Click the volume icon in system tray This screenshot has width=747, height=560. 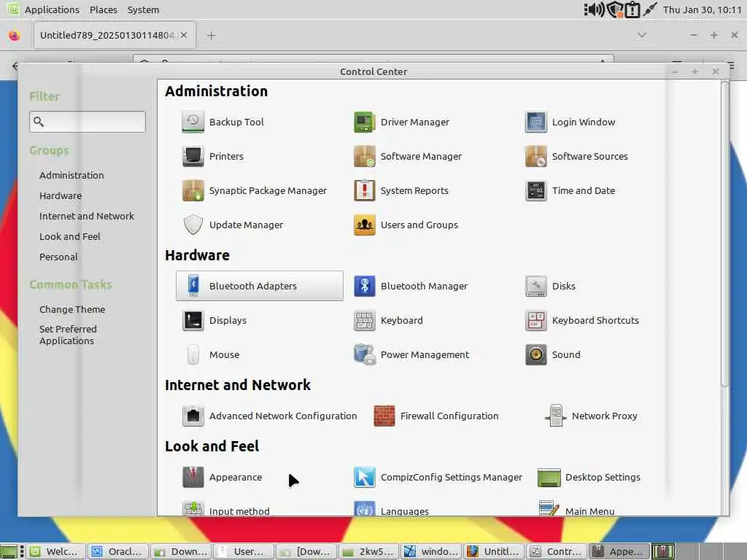point(594,9)
